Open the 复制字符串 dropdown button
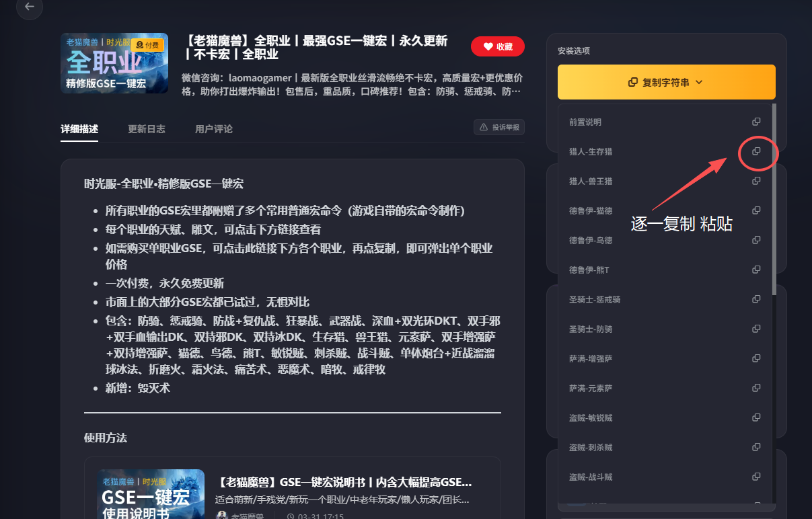812x519 pixels. (x=666, y=82)
